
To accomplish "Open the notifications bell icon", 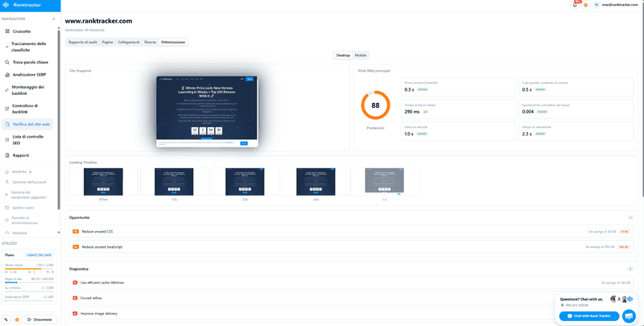I will [x=575, y=5].
